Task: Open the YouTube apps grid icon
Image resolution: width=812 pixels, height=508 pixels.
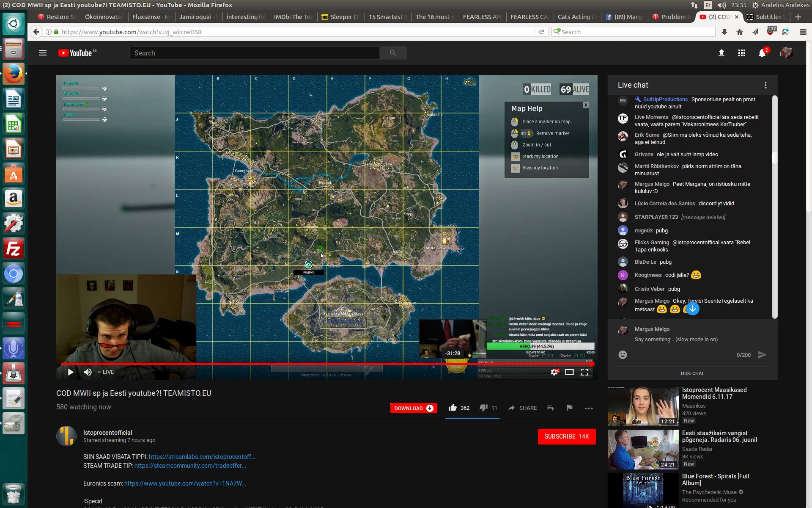Action: coord(742,53)
